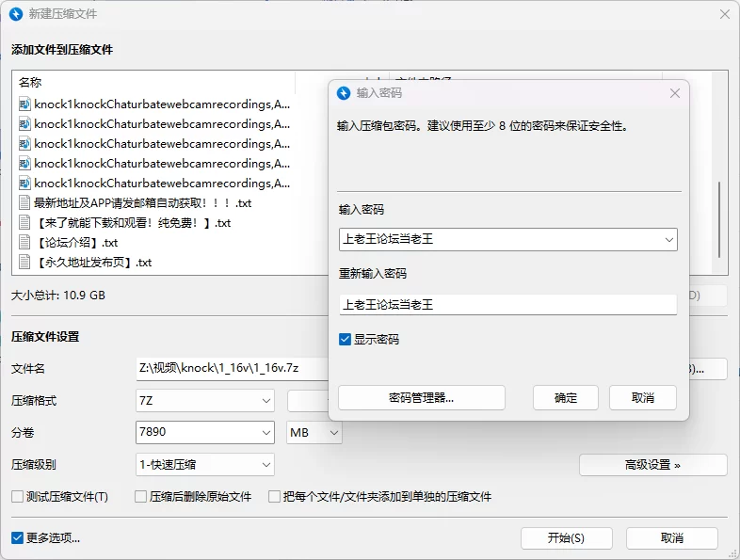This screenshot has width=740, height=560.
Task: Click the icon of 最新地址及APP请发邮箱自动获取 text file
Action: click(25, 203)
